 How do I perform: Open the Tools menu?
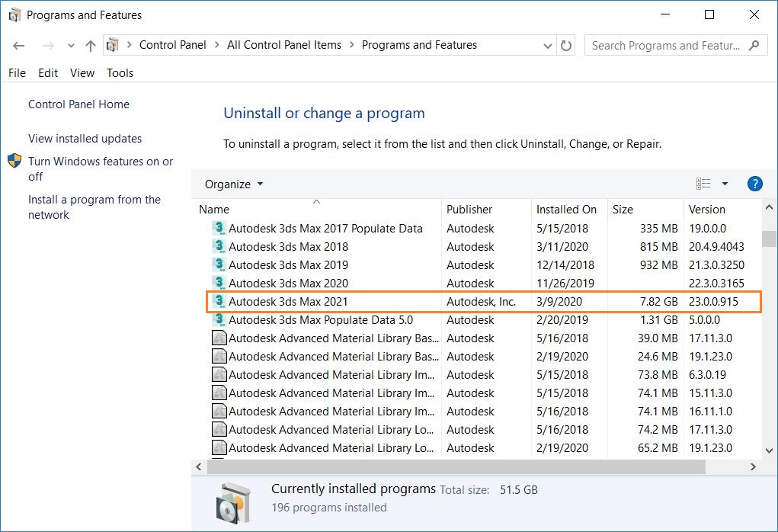pos(120,73)
